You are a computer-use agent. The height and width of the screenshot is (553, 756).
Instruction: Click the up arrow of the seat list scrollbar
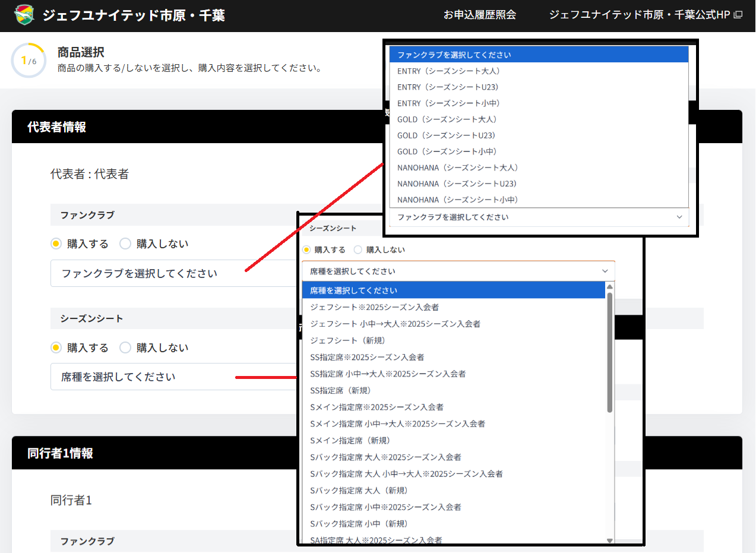point(610,287)
